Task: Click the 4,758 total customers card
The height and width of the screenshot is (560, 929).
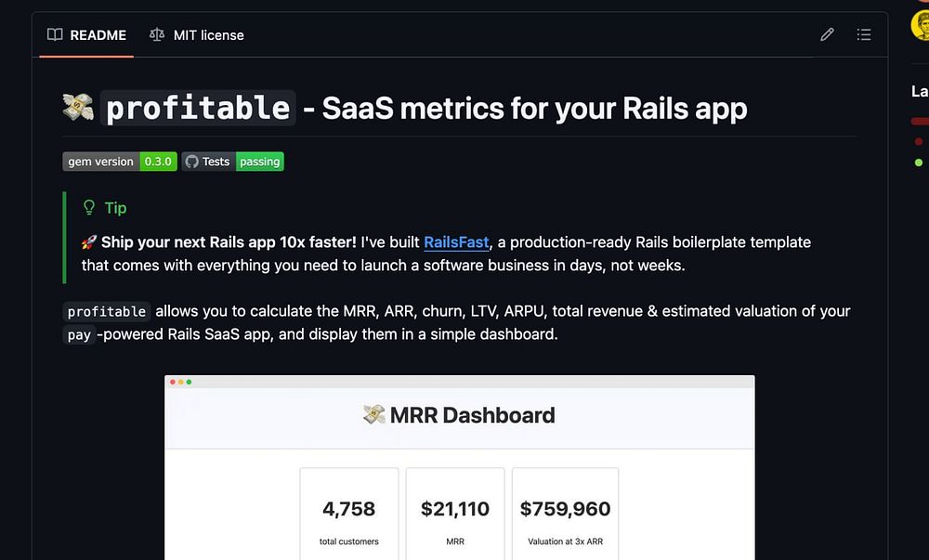Action: [349, 515]
